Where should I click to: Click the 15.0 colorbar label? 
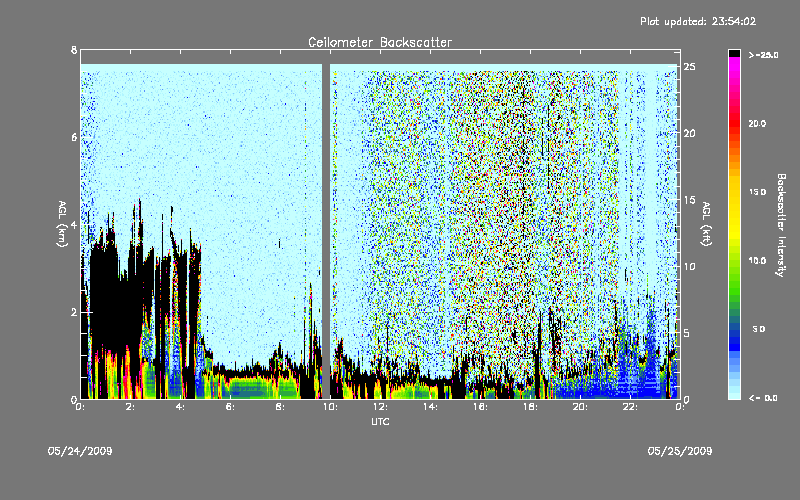point(757,192)
